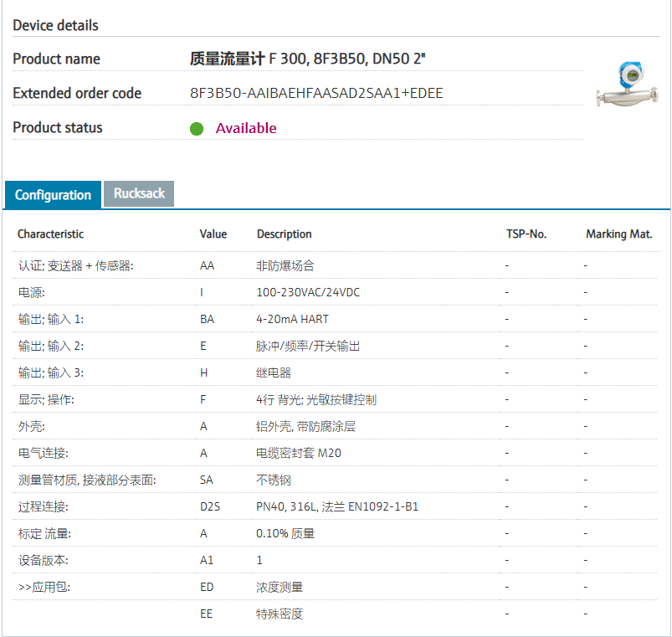Click the TSP-No. column header
The width and height of the screenshot is (672, 637).
coord(526,234)
